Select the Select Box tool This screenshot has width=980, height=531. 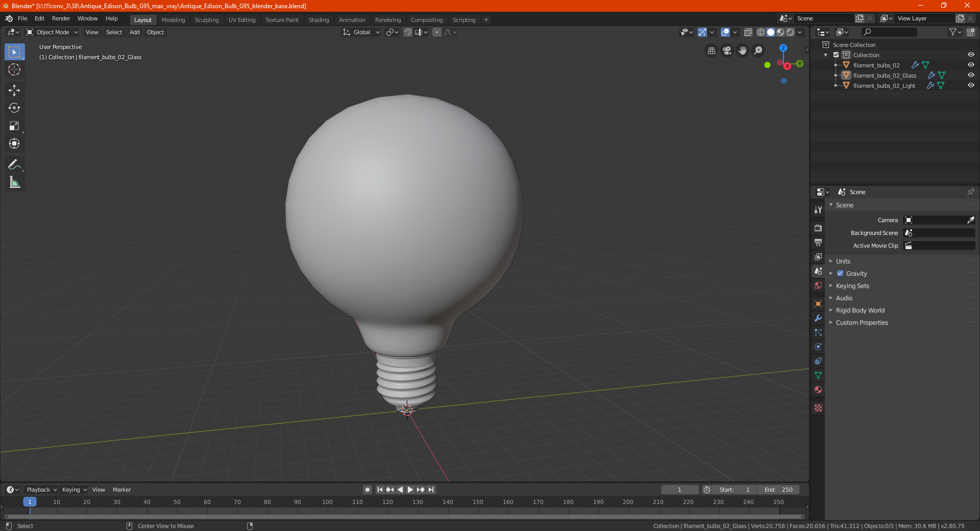click(14, 52)
